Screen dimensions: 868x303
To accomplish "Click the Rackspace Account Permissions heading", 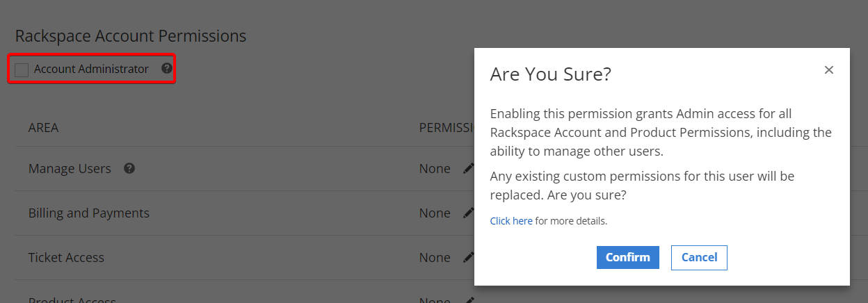I will click(131, 36).
